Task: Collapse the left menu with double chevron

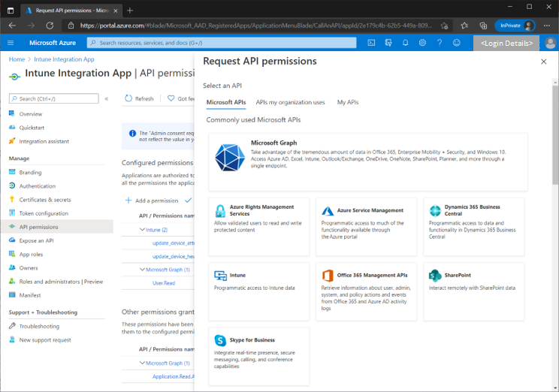Action: 106,98
